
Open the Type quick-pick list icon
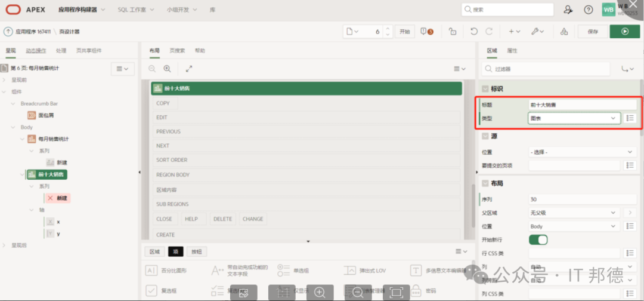pyautogui.click(x=630, y=118)
